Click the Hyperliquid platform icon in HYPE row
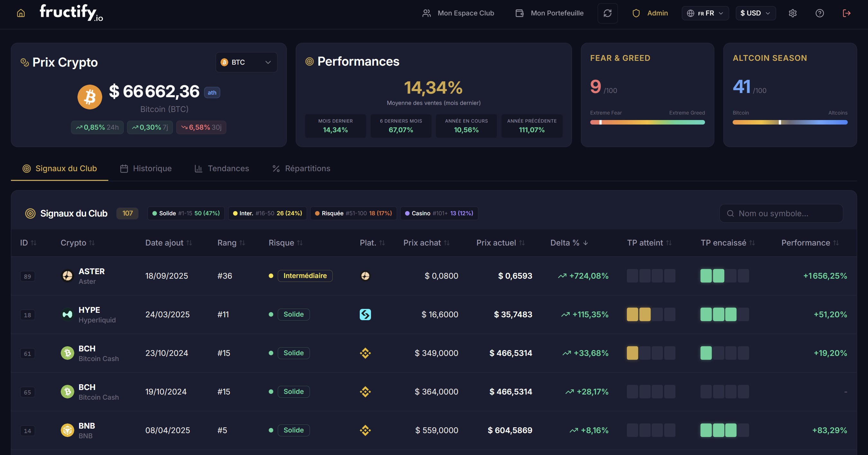This screenshot has height=455, width=868. [365, 314]
